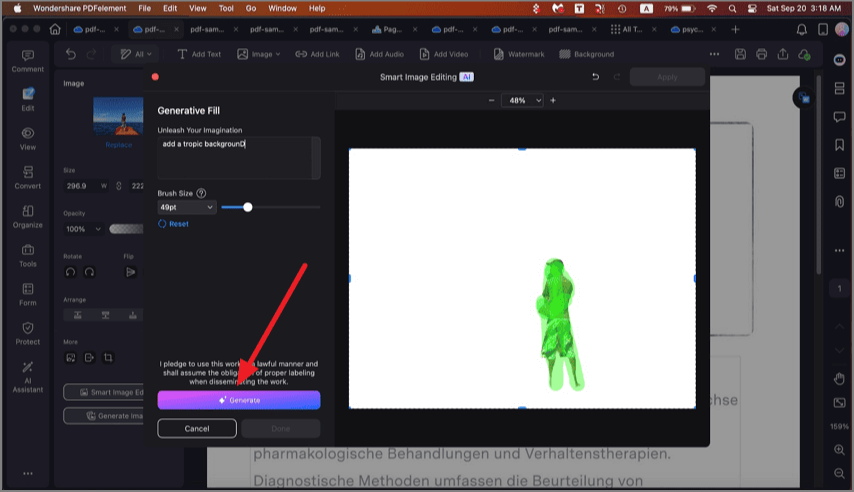
Task: Open the Form sidebar tool
Action: [28, 295]
